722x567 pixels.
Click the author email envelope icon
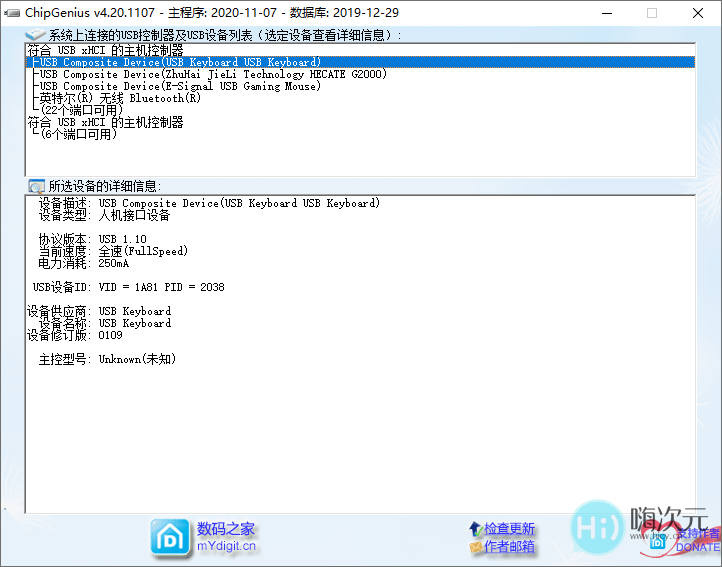476,547
